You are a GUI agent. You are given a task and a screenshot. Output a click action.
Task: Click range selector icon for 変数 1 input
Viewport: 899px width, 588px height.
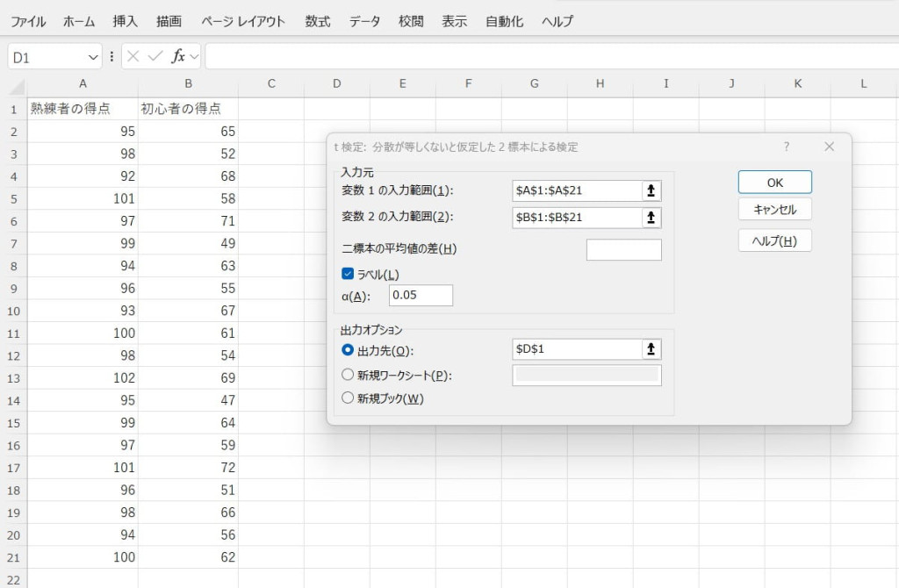coord(651,190)
